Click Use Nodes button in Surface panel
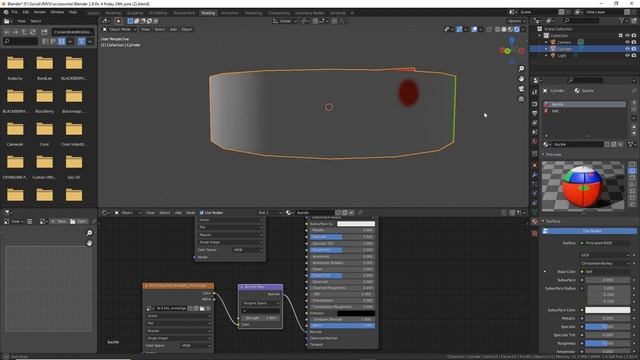Image resolution: width=640 pixels, height=360 pixels. click(x=589, y=231)
